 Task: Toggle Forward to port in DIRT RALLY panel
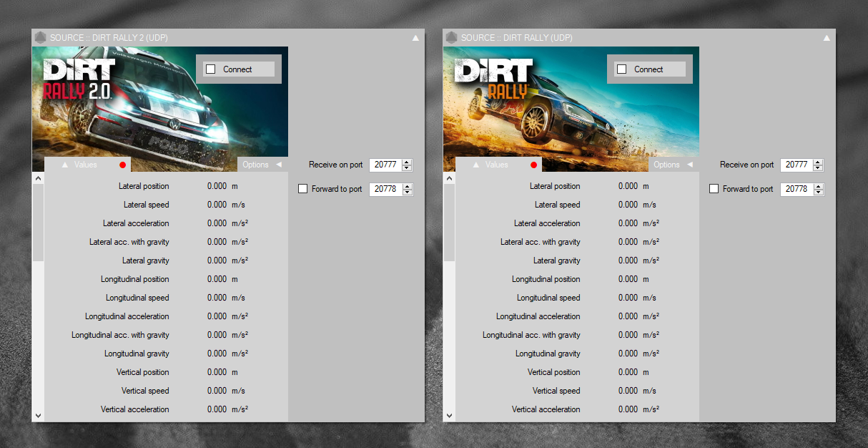tap(714, 189)
